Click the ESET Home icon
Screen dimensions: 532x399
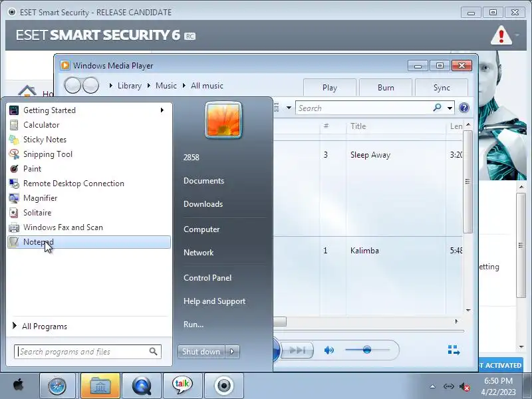27,90
